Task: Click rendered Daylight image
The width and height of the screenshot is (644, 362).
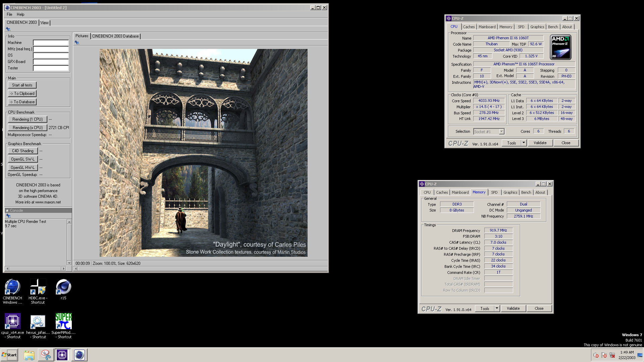Action: point(204,153)
